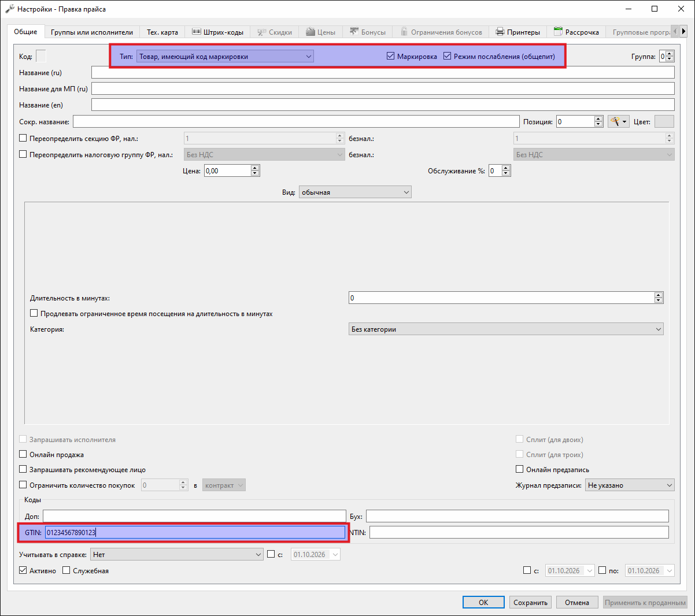The image size is (695, 616).
Task: Disable Режим послабления (общепит) checkbox
Action: 447,57
